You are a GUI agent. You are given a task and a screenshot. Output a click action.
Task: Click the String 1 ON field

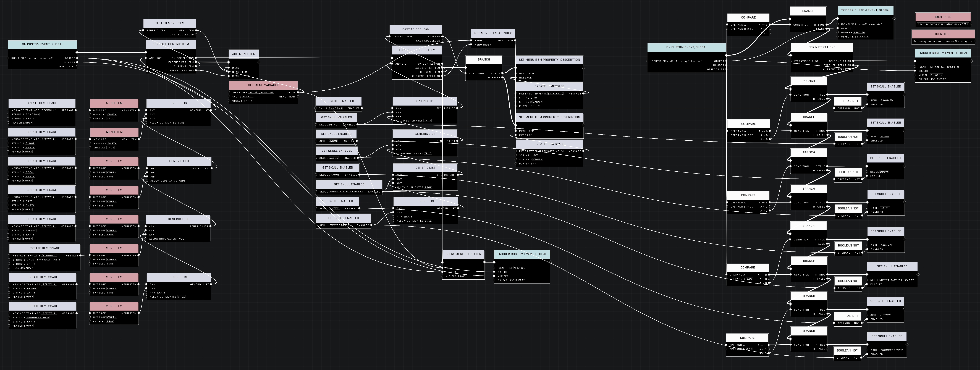(535, 98)
